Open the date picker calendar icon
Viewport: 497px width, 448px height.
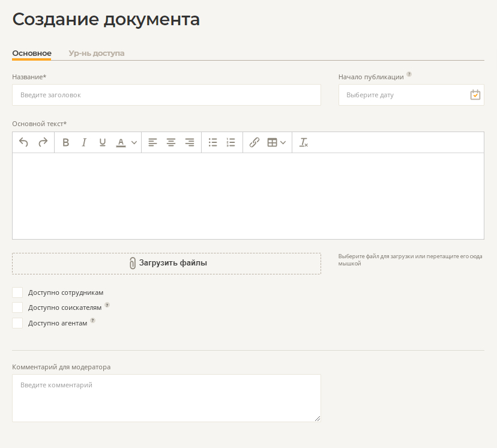point(475,95)
